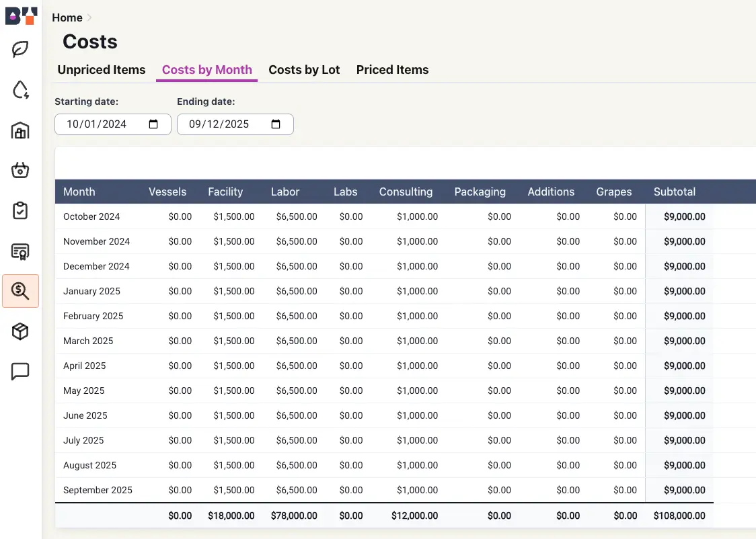Open the Starting date calendar picker

tap(153, 124)
